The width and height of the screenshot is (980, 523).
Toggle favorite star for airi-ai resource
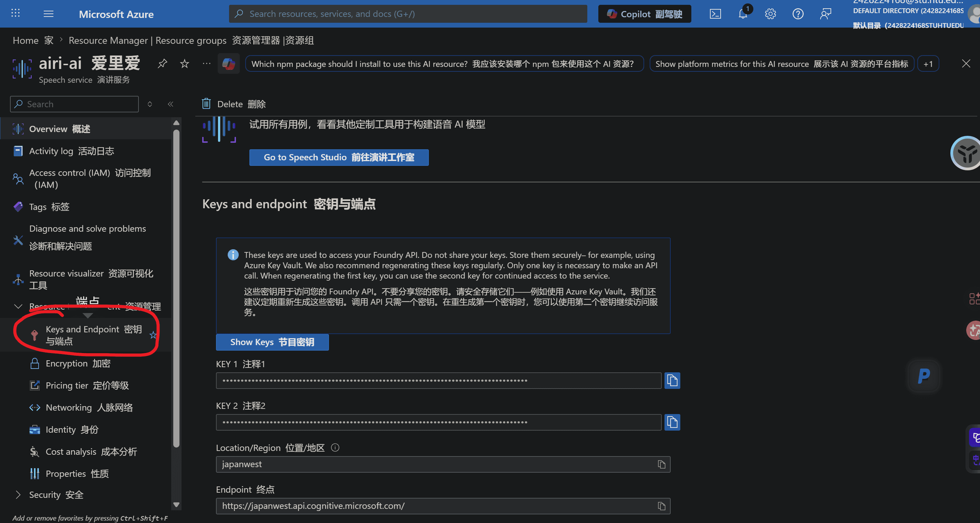[x=185, y=63]
